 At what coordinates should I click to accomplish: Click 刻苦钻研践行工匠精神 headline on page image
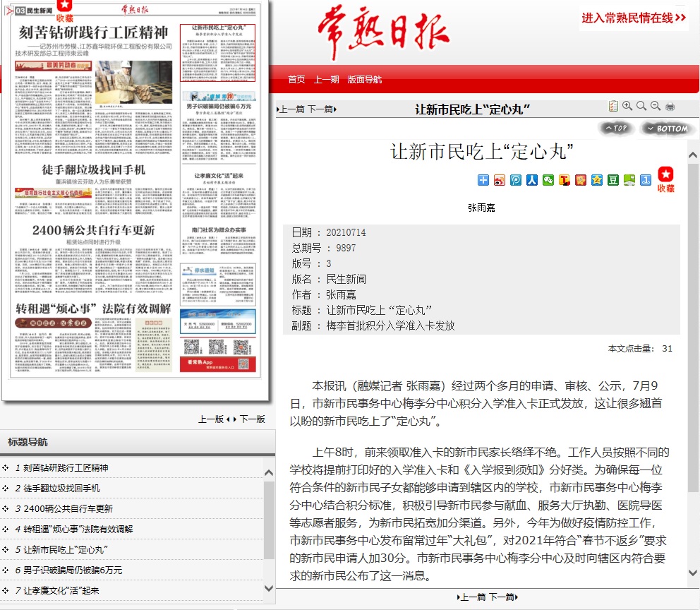pyautogui.click(x=93, y=32)
